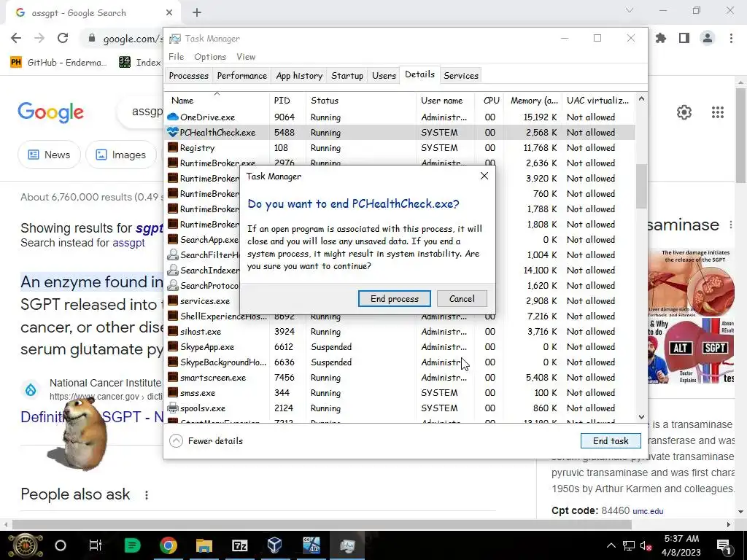The height and width of the screenshot is (560, 747).
Task: Open Task Manager View menu
Action: [246, 57]
